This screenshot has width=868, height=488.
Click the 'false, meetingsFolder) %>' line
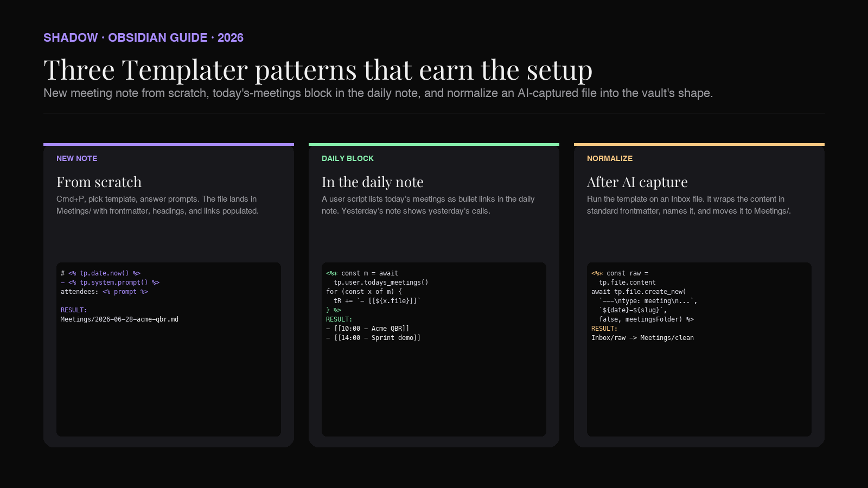pos(646,319)
